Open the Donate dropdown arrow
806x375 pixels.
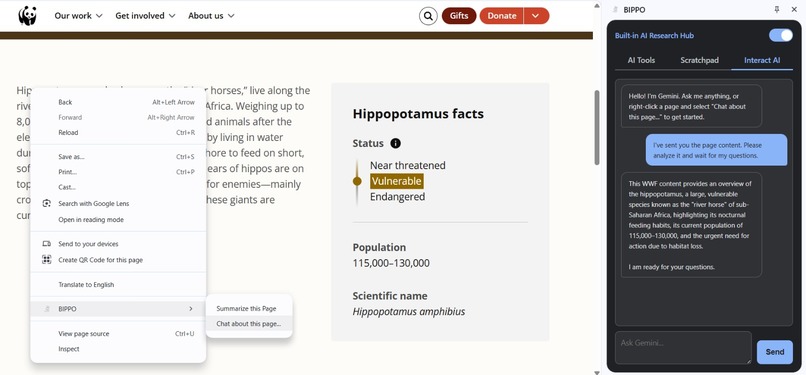click(x=536, y=16)
